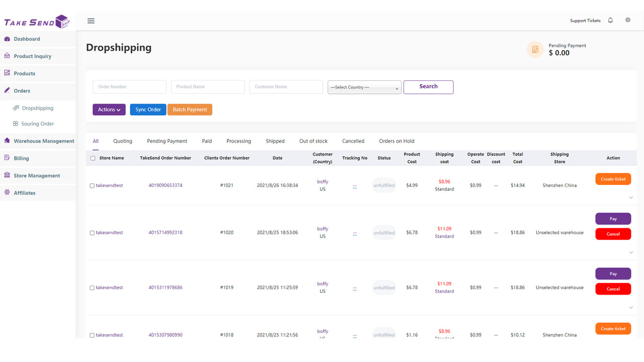Screen dimensions: 644x362
Task: Expand the Actions dropdown button
Action: (109, 110)
